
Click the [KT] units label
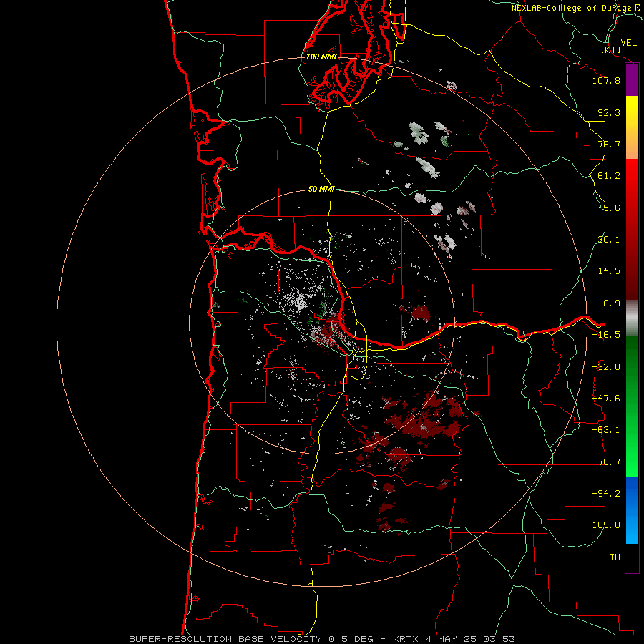610,49
